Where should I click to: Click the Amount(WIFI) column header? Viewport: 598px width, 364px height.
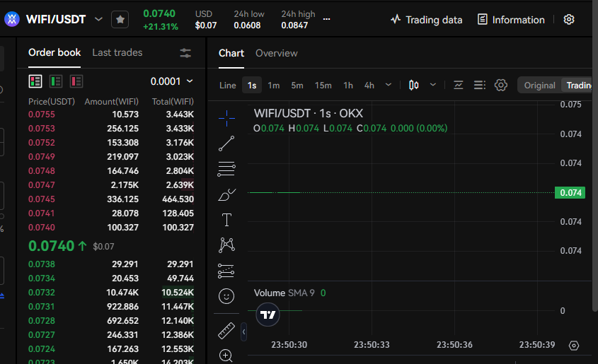click(x=111, y=102)
